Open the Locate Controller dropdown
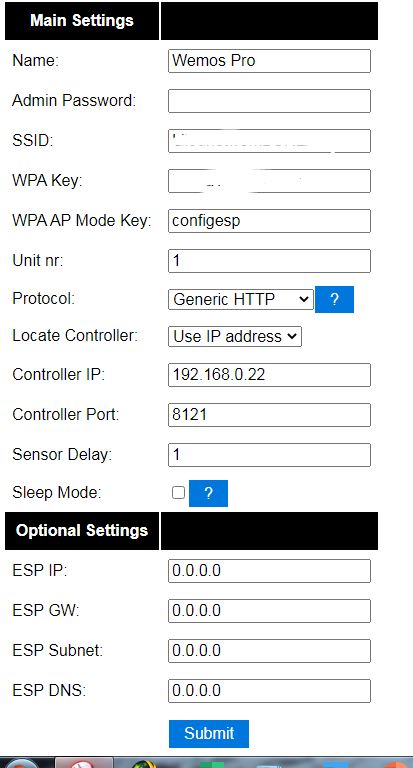Viewport: 413px width, 768px height. pos(235,336)
